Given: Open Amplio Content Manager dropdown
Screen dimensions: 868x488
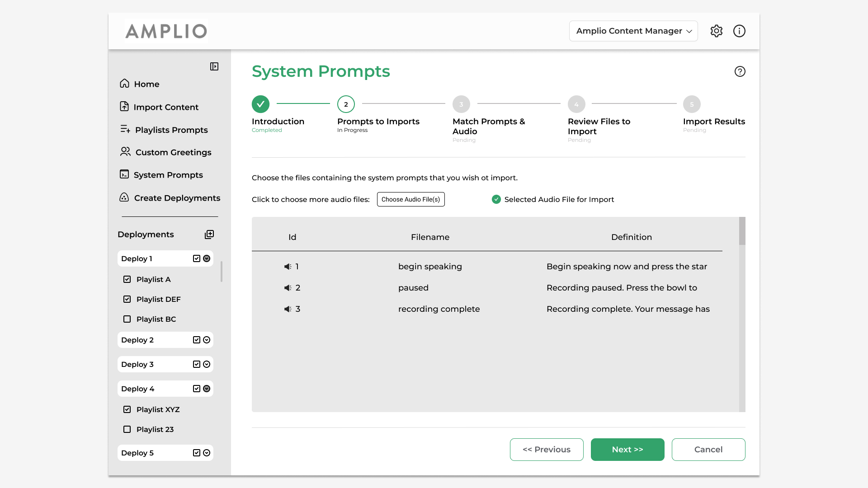Looking at the screenshot, I should (x=633, y=31).
